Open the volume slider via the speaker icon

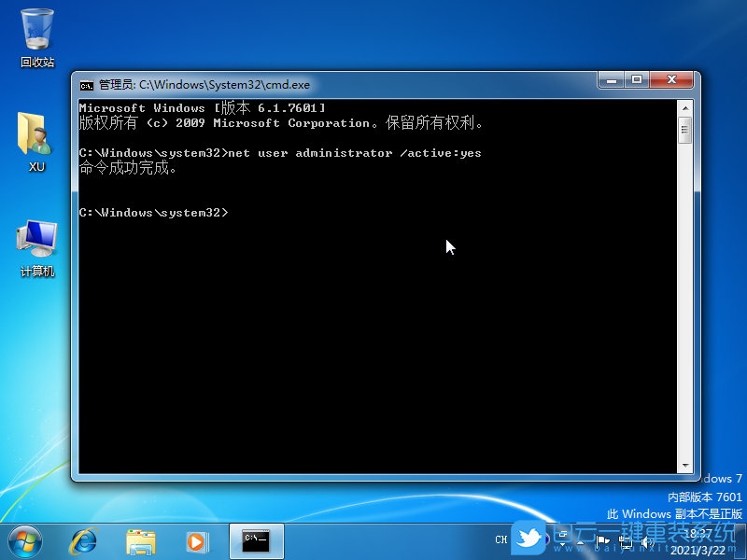646,540
